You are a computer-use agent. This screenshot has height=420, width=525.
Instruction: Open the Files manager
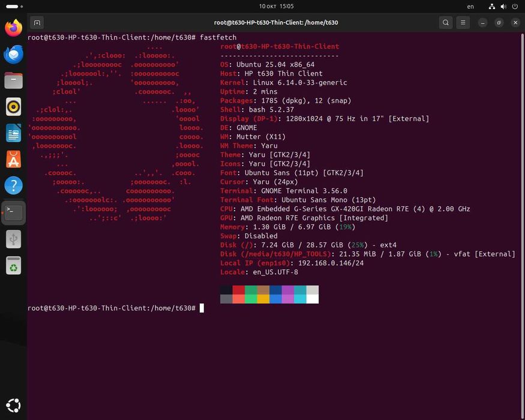[x=13, y=80]
